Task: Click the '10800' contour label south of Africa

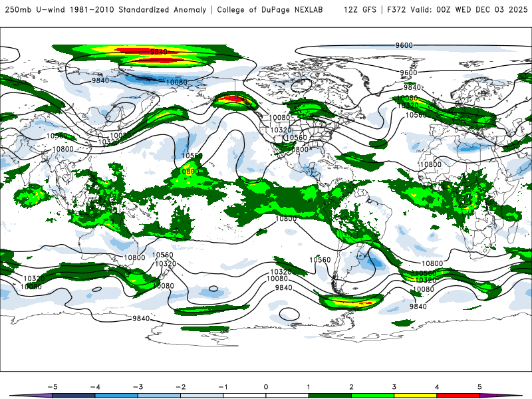Action: click(432, 263)
